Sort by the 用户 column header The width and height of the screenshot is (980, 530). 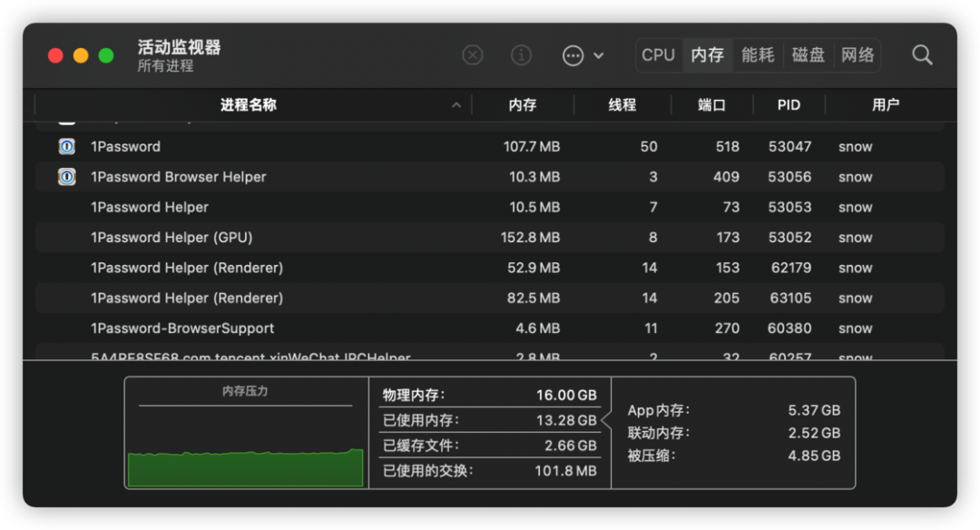click(886, 105)
